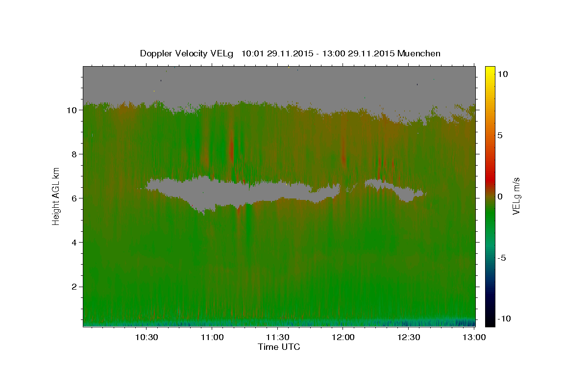Click the colorbar label '-10'

pos(504,319)
